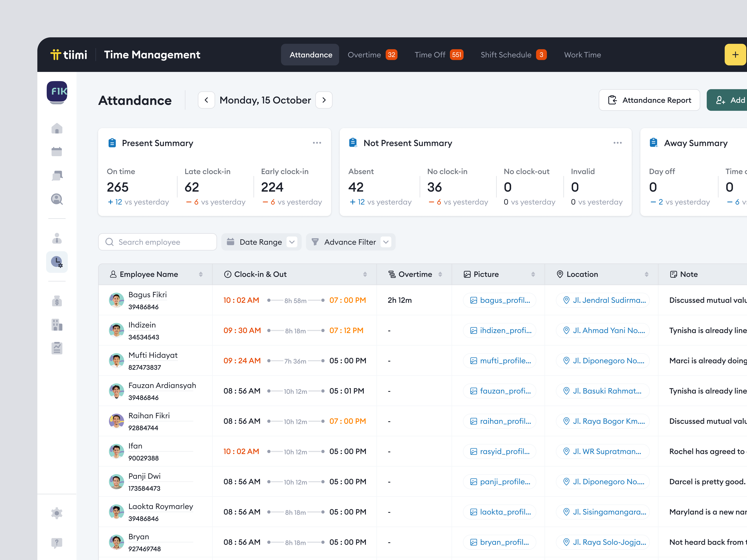Select the company building icon in the sidebar
Viewport: 747px width, 560px height.
[x=57, y=325]
